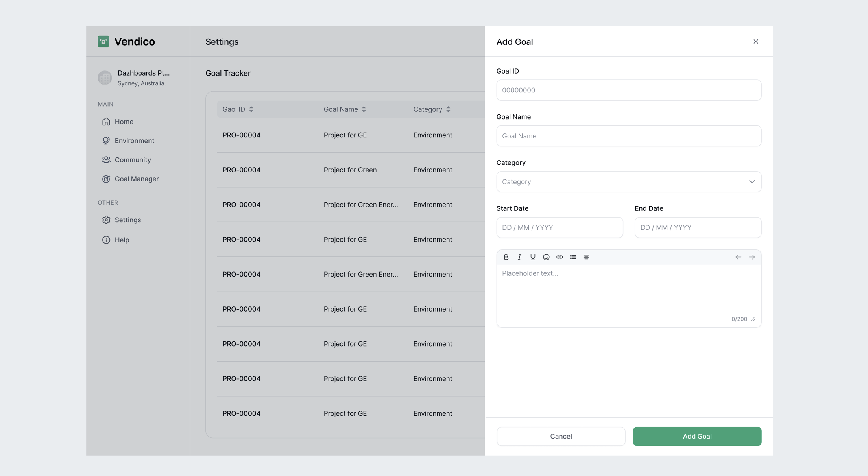Open the emoji picker icon
Image resolution: width=868 pixels, height=476 pixels.
pyautogui.click(x=546, y=257)
